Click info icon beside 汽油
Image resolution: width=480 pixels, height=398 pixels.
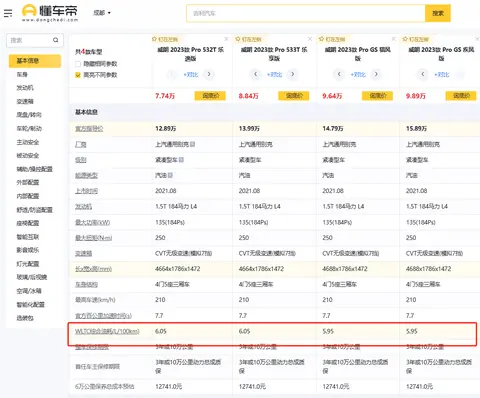coord(170,175)
